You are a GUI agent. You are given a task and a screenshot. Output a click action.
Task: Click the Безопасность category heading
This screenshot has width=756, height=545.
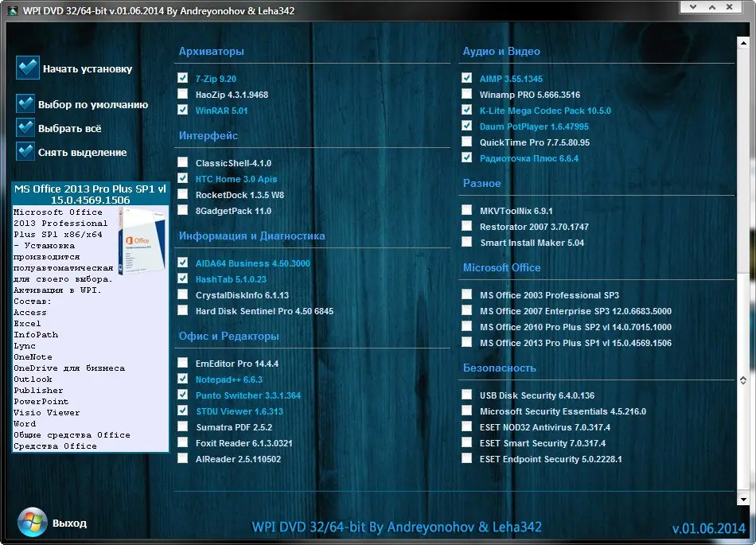point(500,368)
